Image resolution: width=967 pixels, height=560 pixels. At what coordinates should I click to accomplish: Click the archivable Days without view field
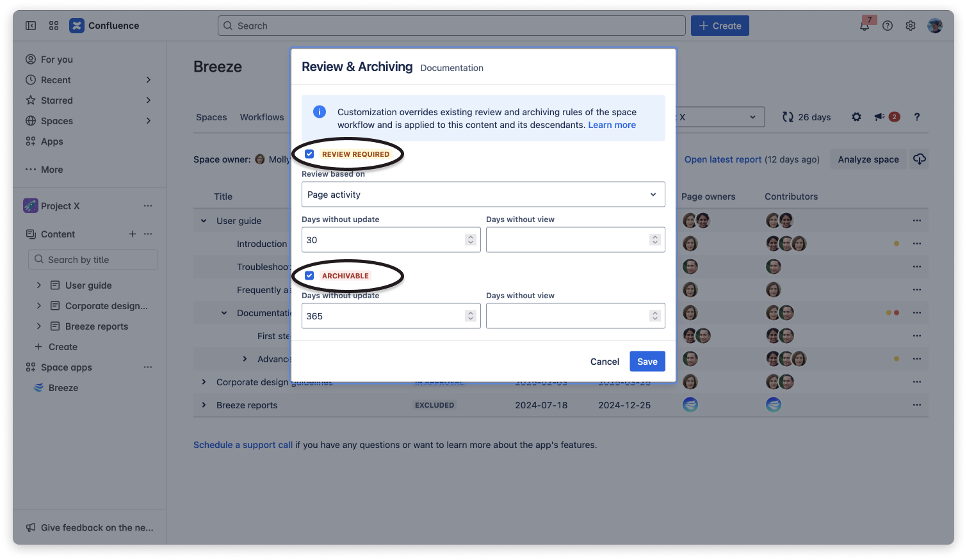[576, 316]
